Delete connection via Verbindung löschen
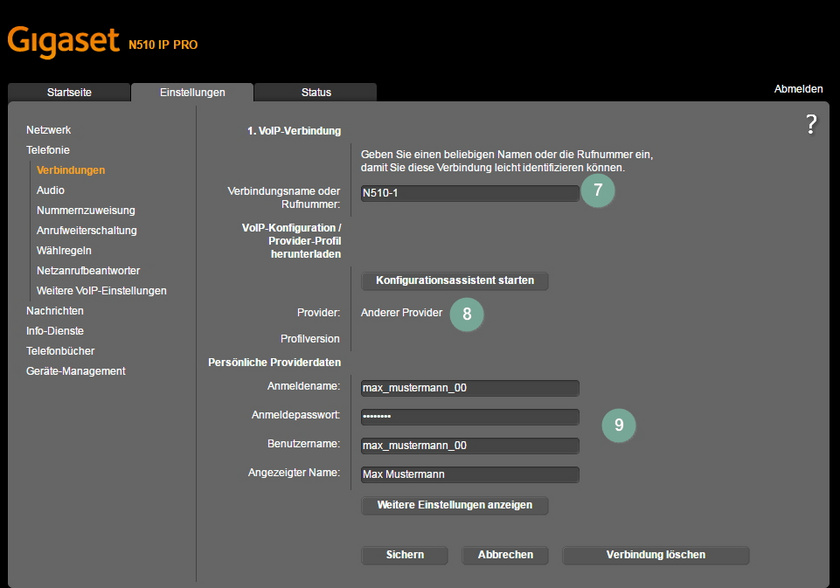Image resolution: width=840 pixels, height=588 pixels. [655, 555]
